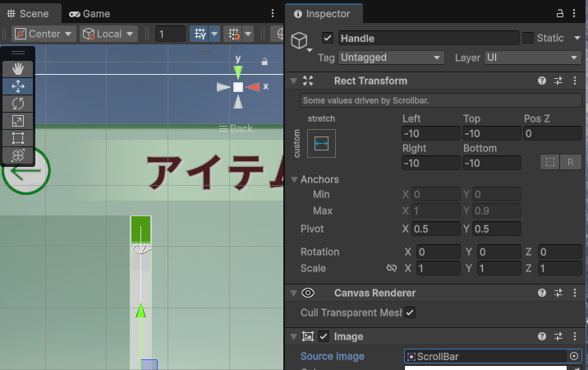Click the Inspector lock icon

point(560,14)
